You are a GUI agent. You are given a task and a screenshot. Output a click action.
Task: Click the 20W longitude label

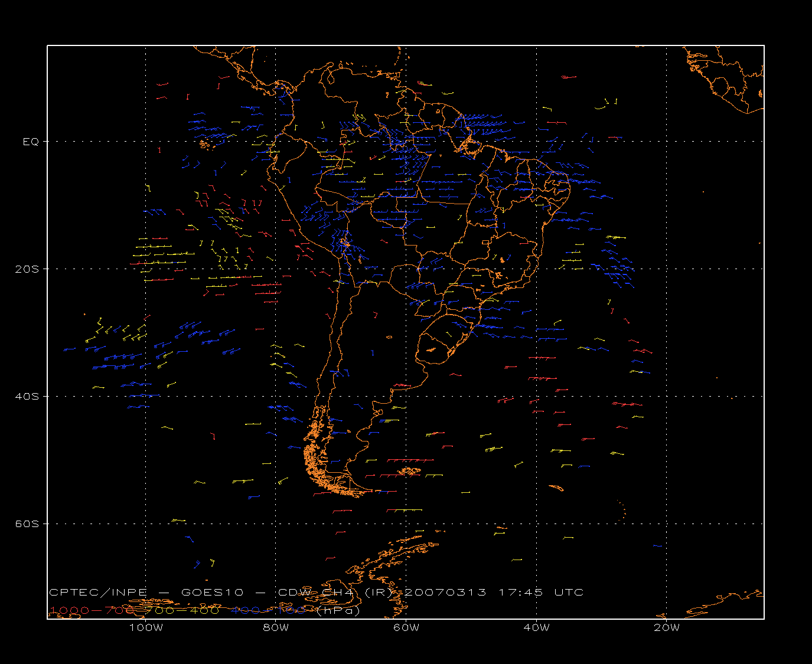667,627
